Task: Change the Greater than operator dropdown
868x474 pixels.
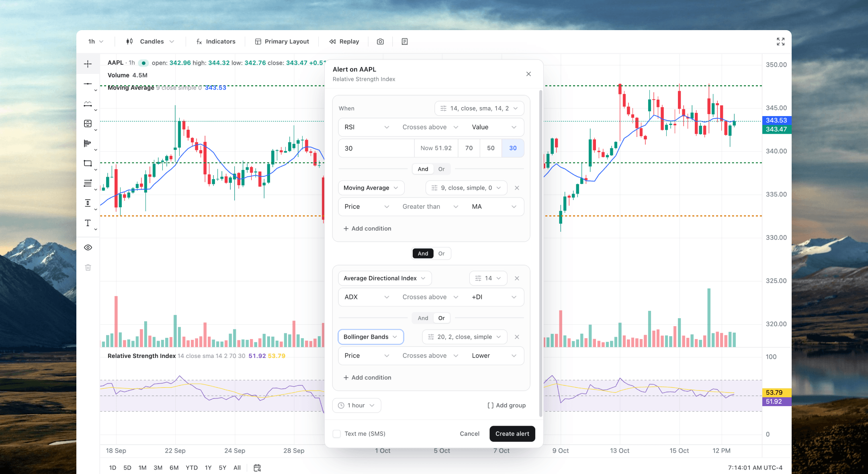Action: tap(430, 206)
